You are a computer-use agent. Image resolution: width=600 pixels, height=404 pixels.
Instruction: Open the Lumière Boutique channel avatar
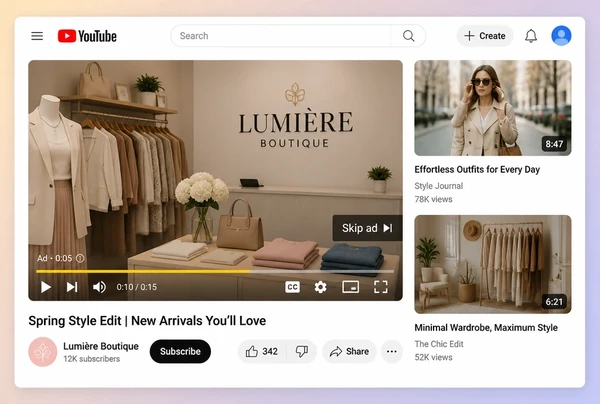click(42, 352)
